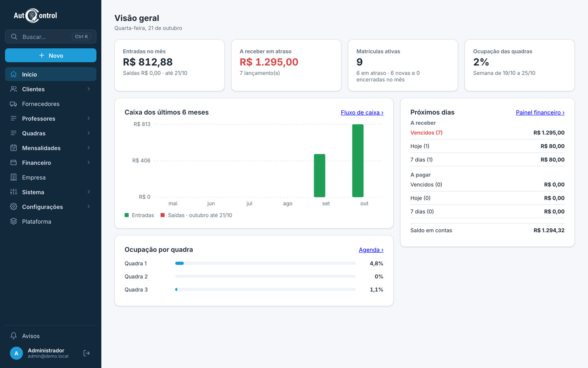
Task: Click the gear icon for Configurações
Action: point(13,207)
